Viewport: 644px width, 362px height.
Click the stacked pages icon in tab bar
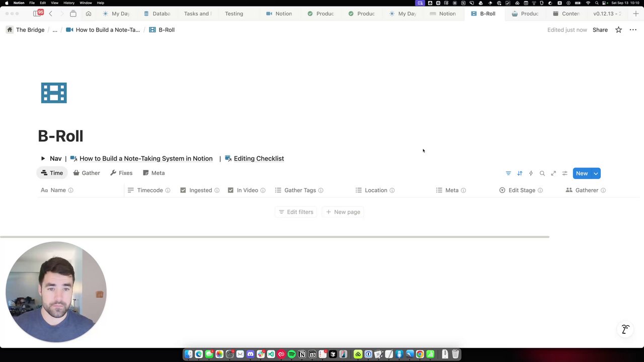click(73, 14)
